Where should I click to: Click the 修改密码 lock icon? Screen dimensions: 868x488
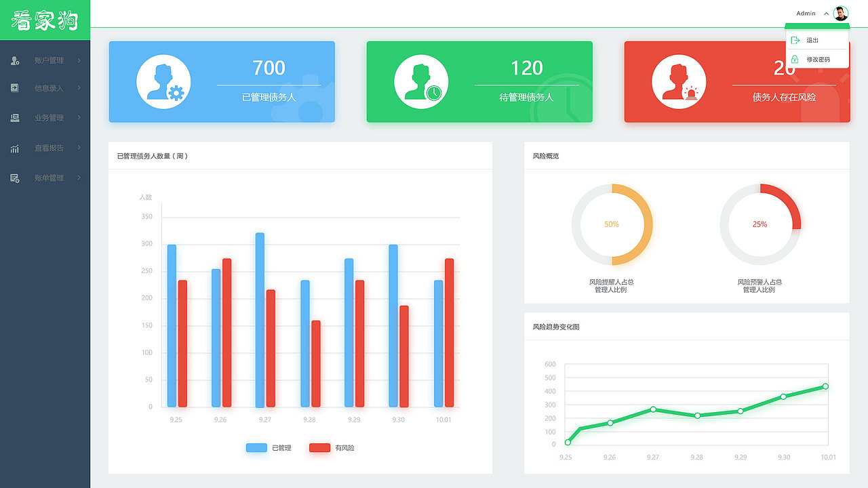(795, 60)
